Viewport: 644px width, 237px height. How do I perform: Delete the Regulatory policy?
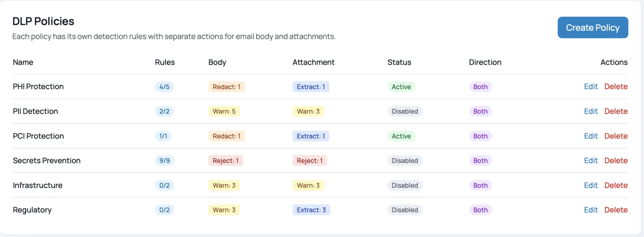(x=616, y=210)
